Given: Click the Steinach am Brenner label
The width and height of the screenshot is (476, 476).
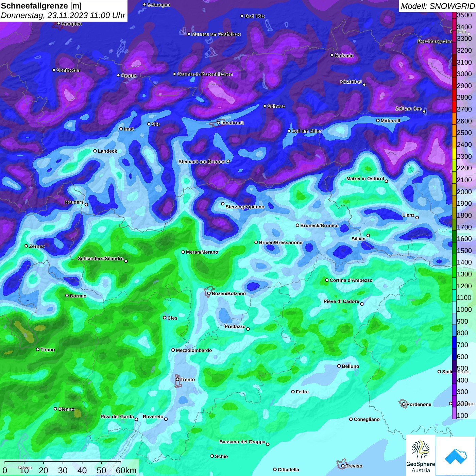Looking at the screenshot, I should [x=202, y=161].
